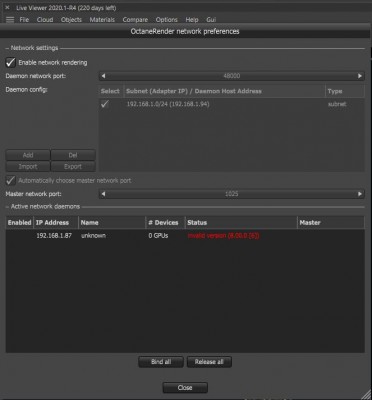Open the hamburger menu icon
Image resolution: width=372 pixels, height=400 pixels.
coord(10,20)
